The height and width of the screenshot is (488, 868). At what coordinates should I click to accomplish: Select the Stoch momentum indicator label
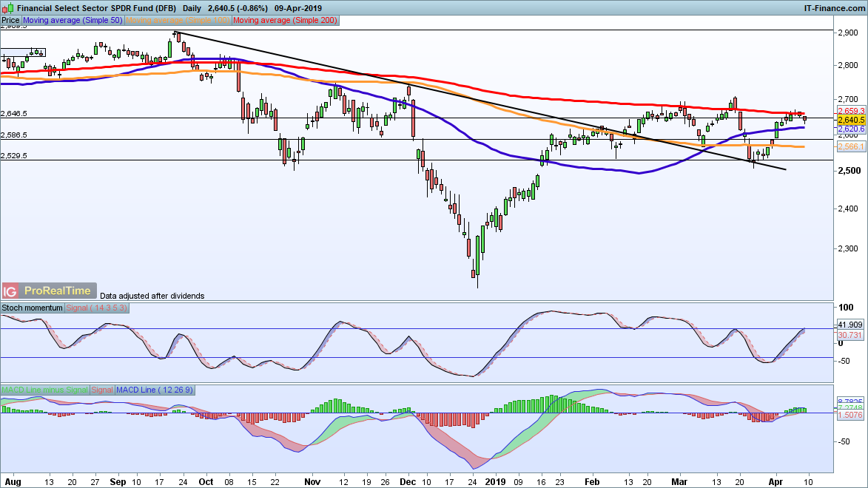[x=32, y=308]
